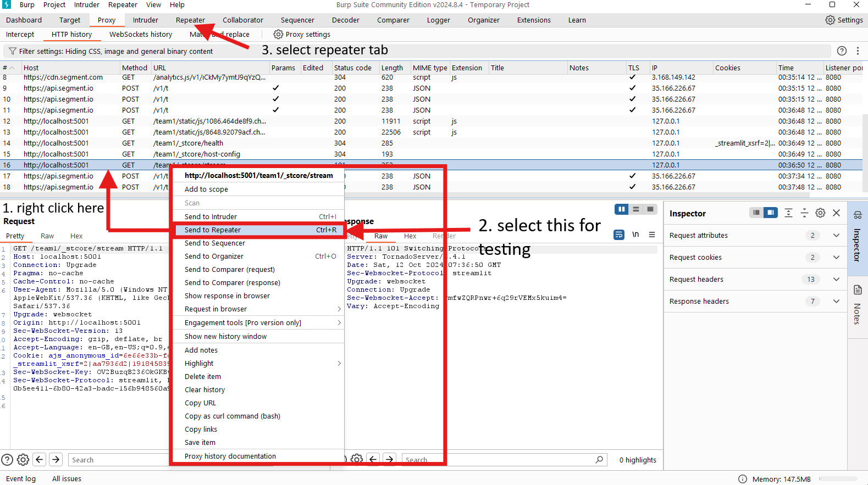The height and width of the screenshot is (485, 868).
Task: Dock Inspector panel to the left
Action: tap(756, 213)
